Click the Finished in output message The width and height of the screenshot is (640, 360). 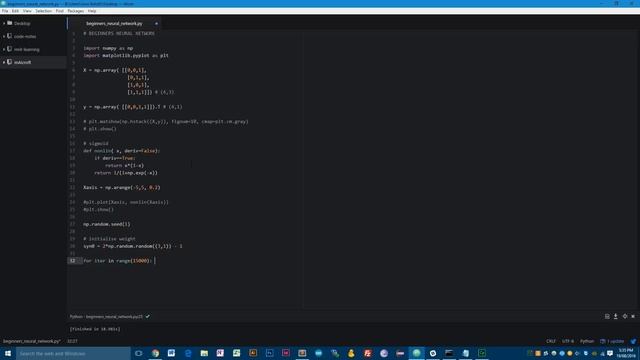(x=95, y=329)
